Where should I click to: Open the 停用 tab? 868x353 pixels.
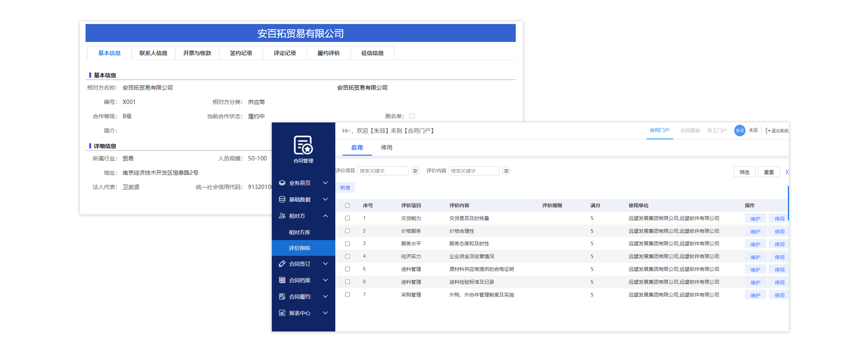(386, 147)
